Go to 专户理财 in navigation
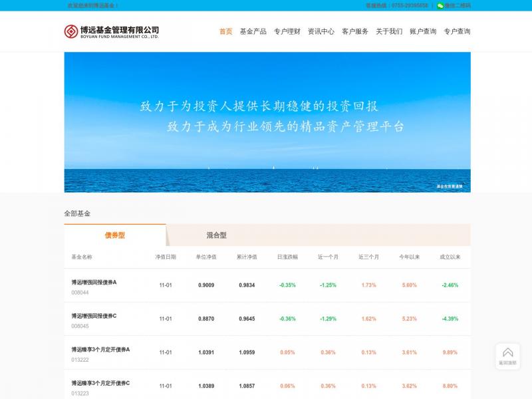Viewport: 532px width, 399px height. click(x=287, y=31)
